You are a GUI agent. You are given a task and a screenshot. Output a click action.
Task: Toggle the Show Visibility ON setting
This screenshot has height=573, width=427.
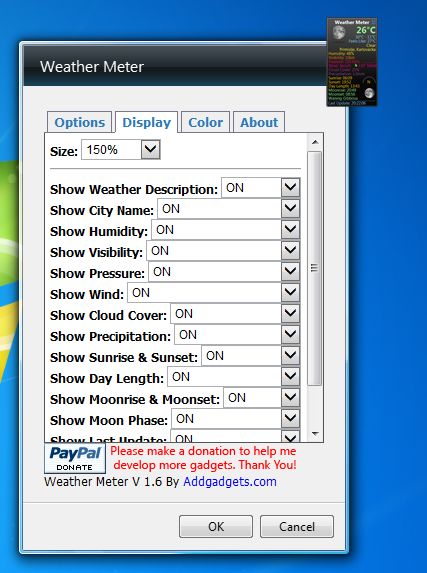click(x=223, y=251)
